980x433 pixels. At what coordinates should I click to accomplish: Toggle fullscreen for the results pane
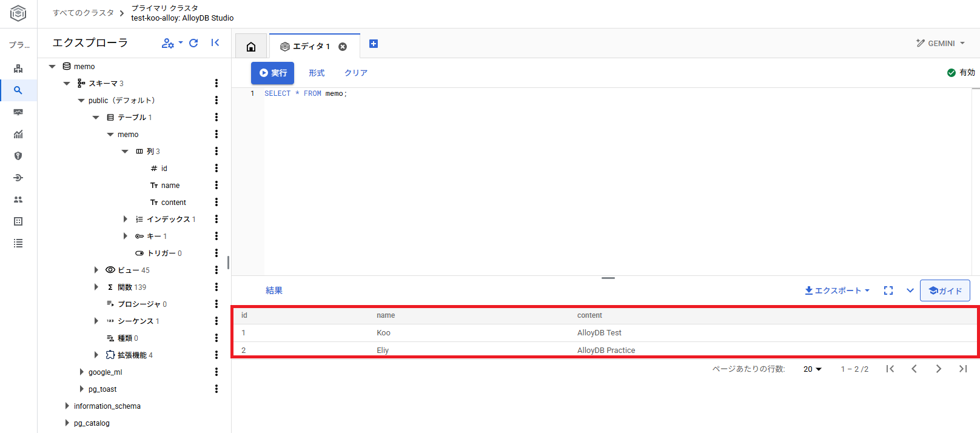click(x=888, y=290)
